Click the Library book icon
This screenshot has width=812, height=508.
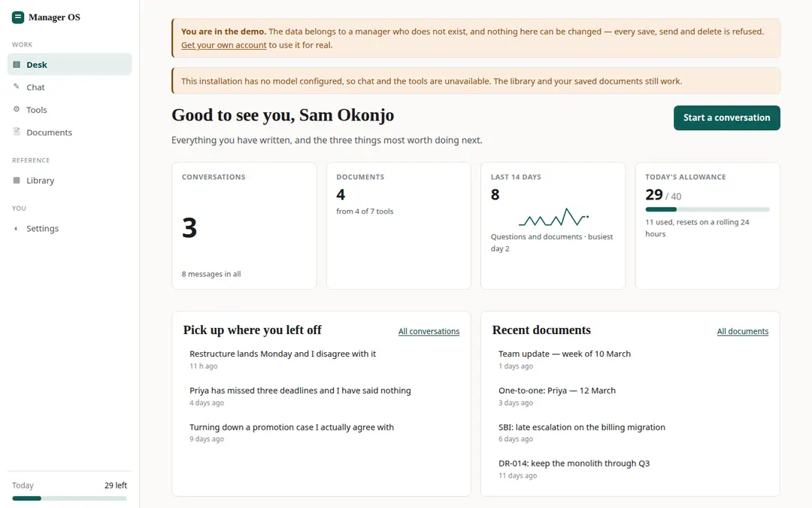click(17, 181)
